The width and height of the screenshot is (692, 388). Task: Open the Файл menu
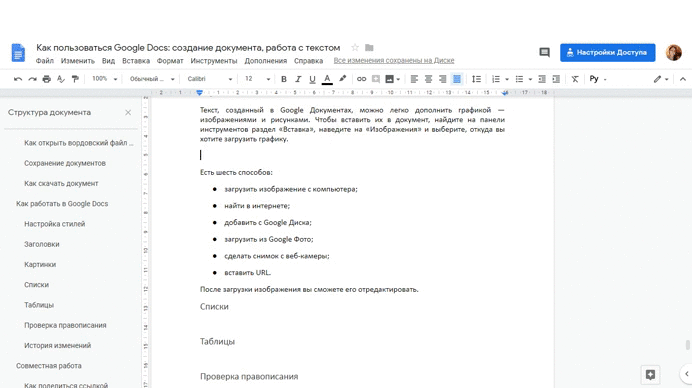tap(45, 61)
